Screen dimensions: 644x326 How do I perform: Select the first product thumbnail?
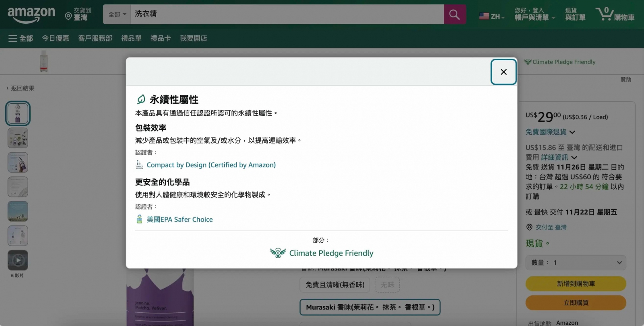(x=18, y=113)
